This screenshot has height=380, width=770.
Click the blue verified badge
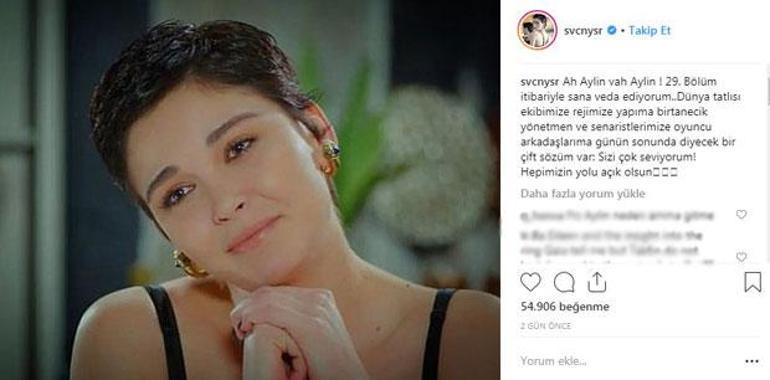pyautogui.click(x=612, y=31)
